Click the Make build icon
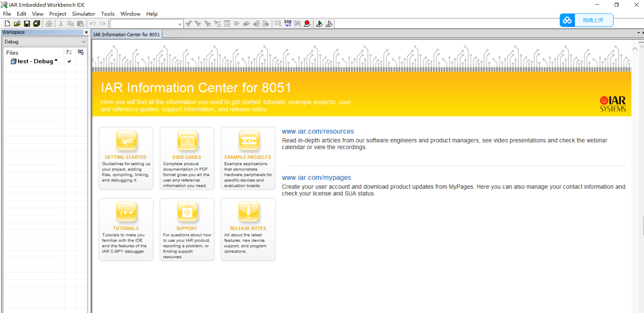Image resolution: width=644 pixels, height=313 pixels. pyautogui.click(x=288, y=24)
